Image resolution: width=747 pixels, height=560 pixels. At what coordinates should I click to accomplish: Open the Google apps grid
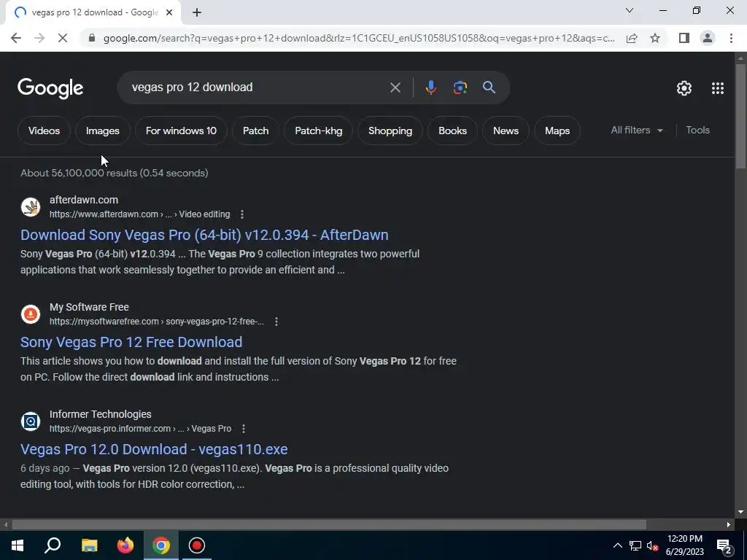click(718, 88)
